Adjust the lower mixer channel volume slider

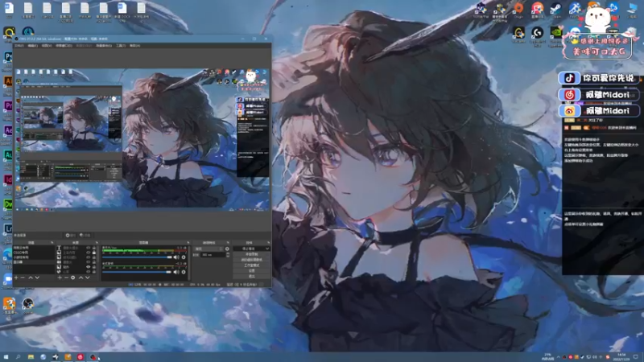coord(137,272)
